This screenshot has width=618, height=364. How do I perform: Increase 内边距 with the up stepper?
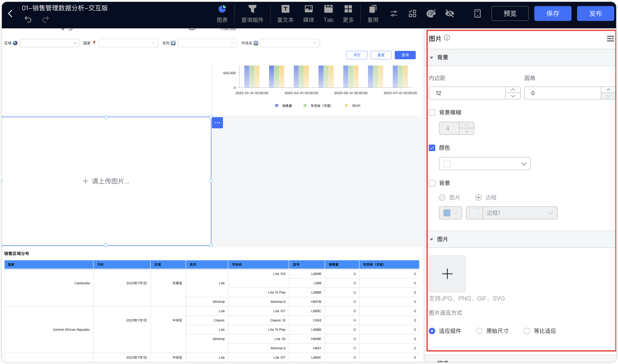pyautogui.click(x=513, y=90)
